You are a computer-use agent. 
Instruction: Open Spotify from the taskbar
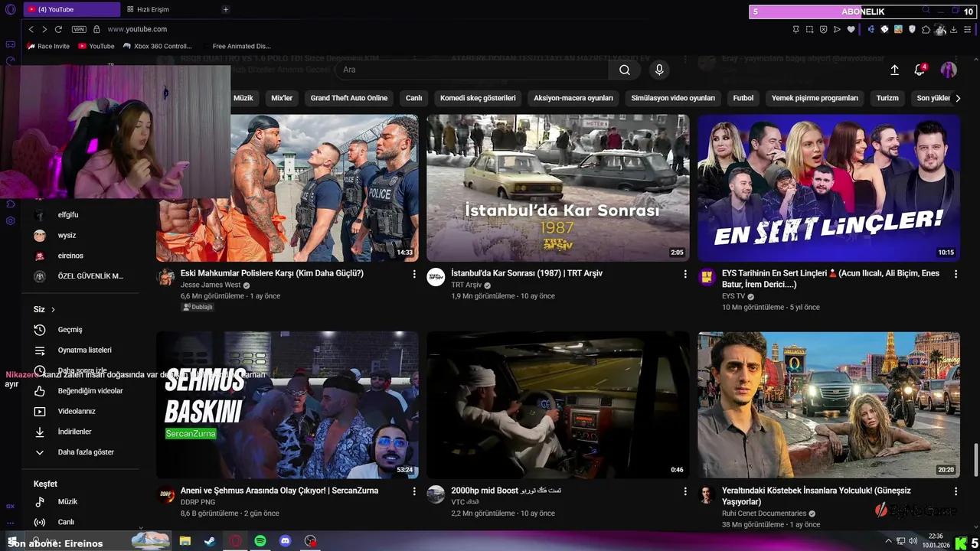(260, 541)
